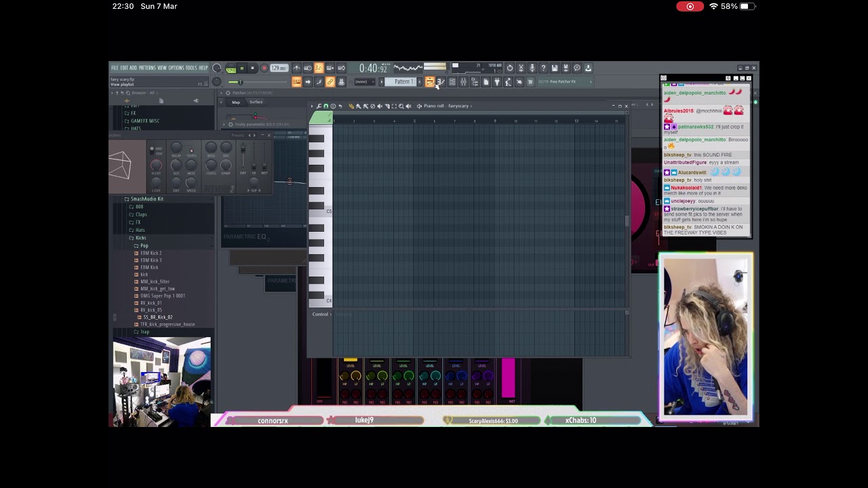Open the piano roll view icon

(x=441, y=81)
